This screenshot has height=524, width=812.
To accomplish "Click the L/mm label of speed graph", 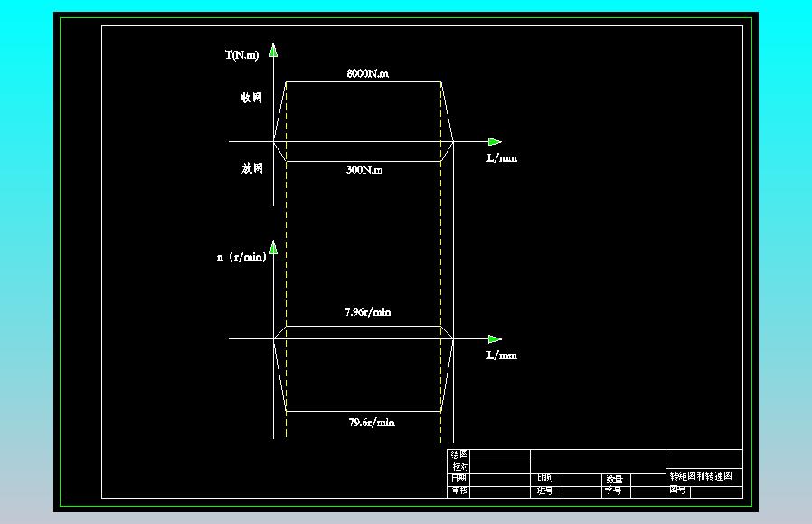I will (x=502, y=356).
